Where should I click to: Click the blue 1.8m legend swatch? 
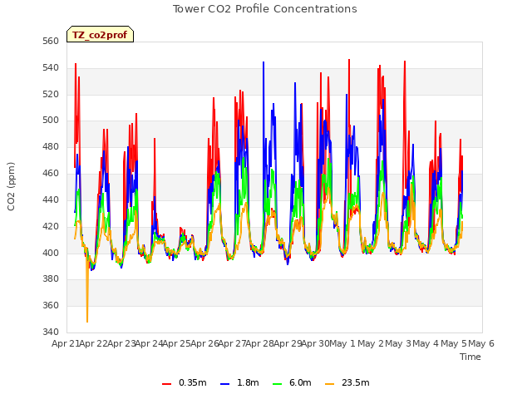[x=225, y=384]
